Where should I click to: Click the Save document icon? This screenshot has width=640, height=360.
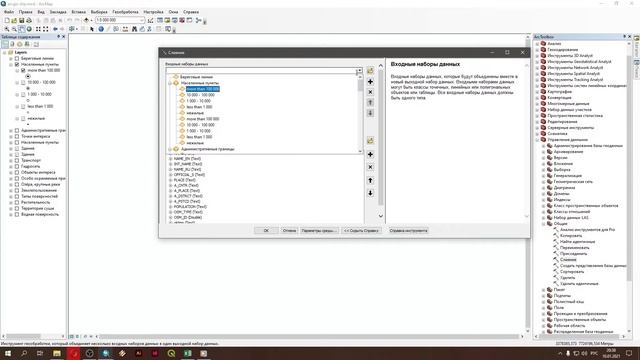22,20
